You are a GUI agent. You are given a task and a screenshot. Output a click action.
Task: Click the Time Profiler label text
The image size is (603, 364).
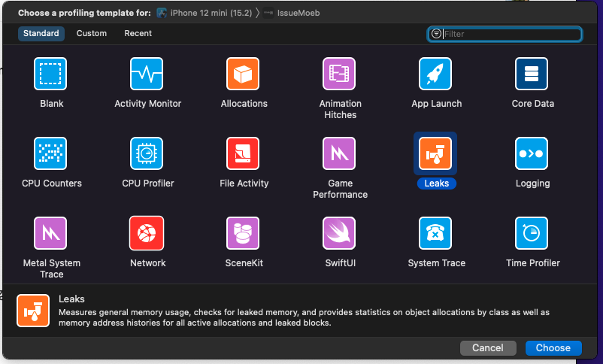(532, 262)
